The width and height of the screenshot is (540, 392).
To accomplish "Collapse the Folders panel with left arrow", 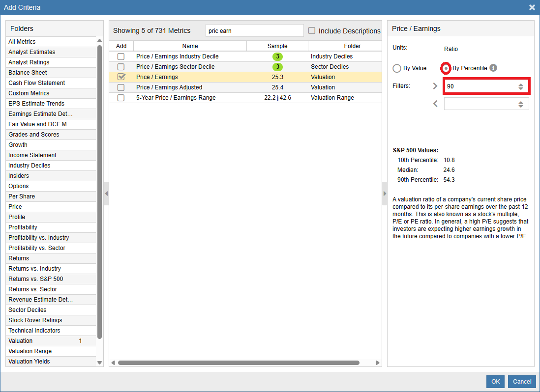I will tap(106, 194).
